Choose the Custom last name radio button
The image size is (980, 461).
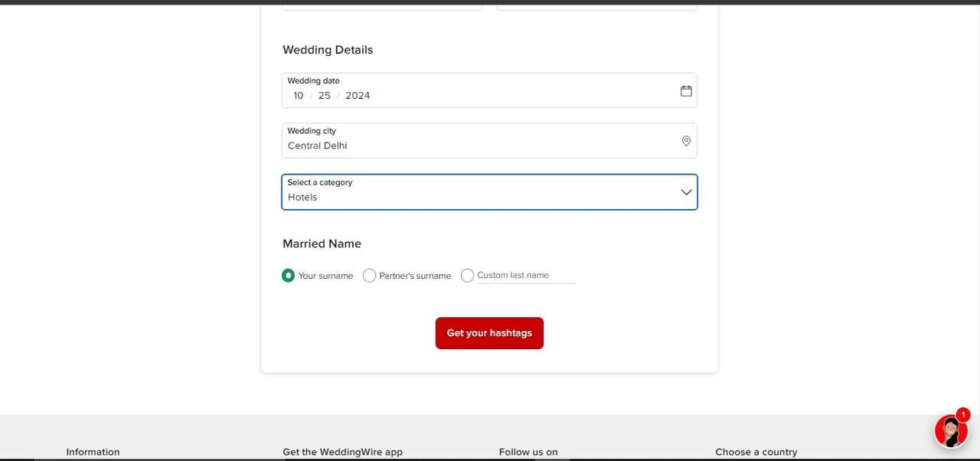point(467,276)
